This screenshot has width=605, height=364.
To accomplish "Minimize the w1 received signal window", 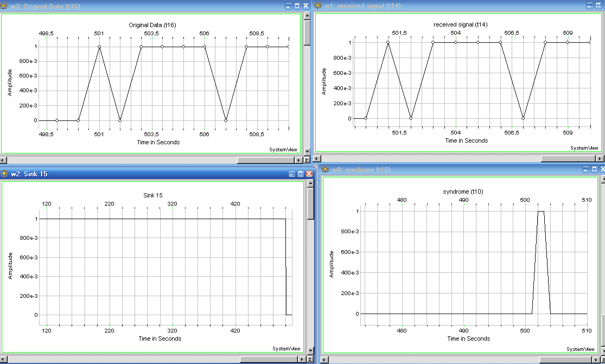I will pyautogui.click(x=589, y=5).
